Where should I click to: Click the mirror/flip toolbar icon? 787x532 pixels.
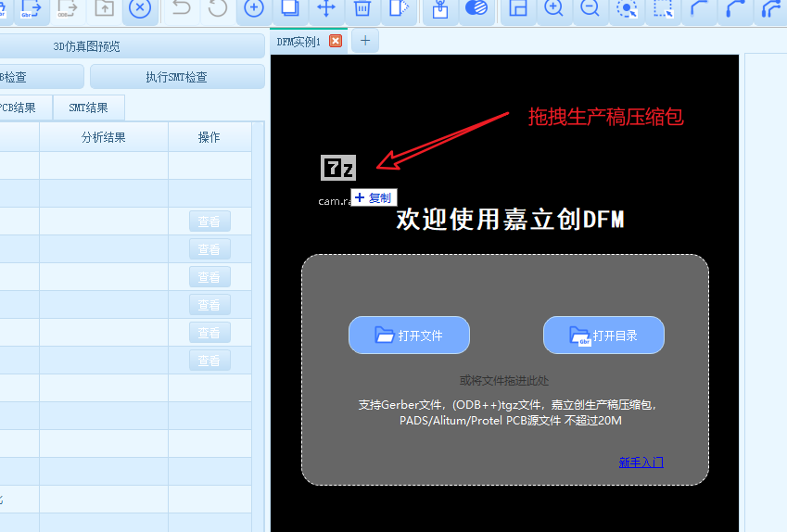(399, 8)
